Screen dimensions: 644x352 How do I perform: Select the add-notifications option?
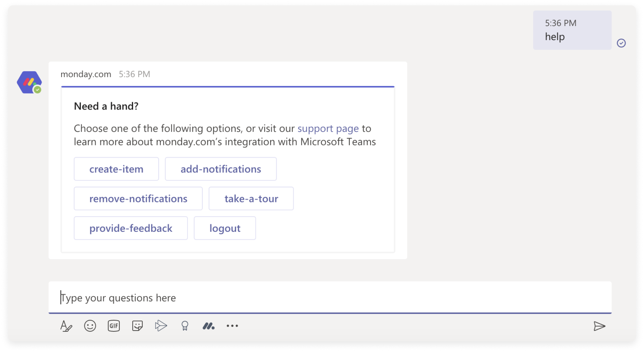[221, 169]
